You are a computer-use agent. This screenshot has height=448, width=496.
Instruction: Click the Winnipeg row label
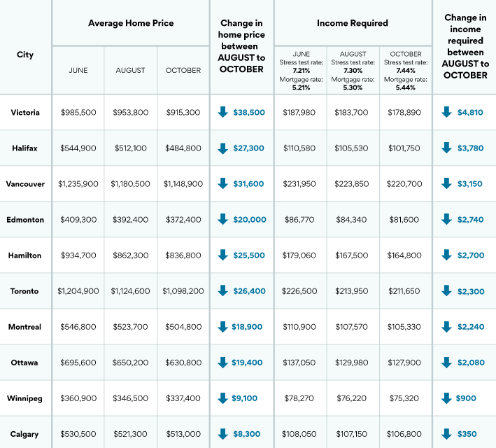click(27, 398)
